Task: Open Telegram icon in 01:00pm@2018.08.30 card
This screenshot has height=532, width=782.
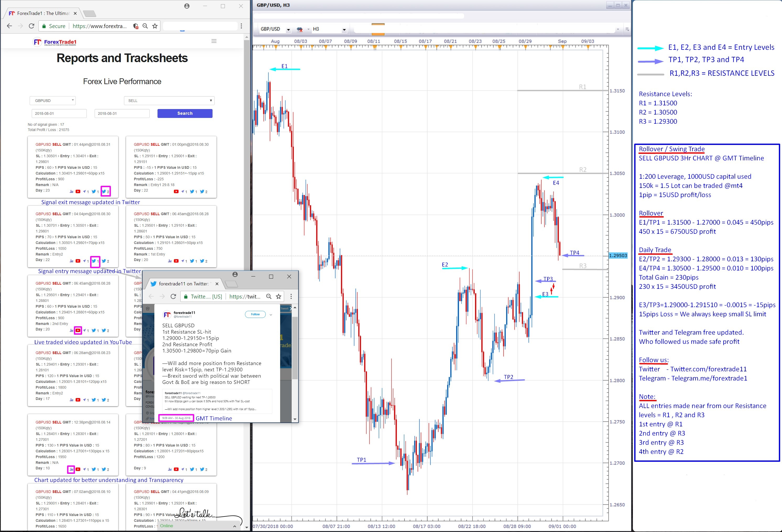Action: tap(183, 192)
